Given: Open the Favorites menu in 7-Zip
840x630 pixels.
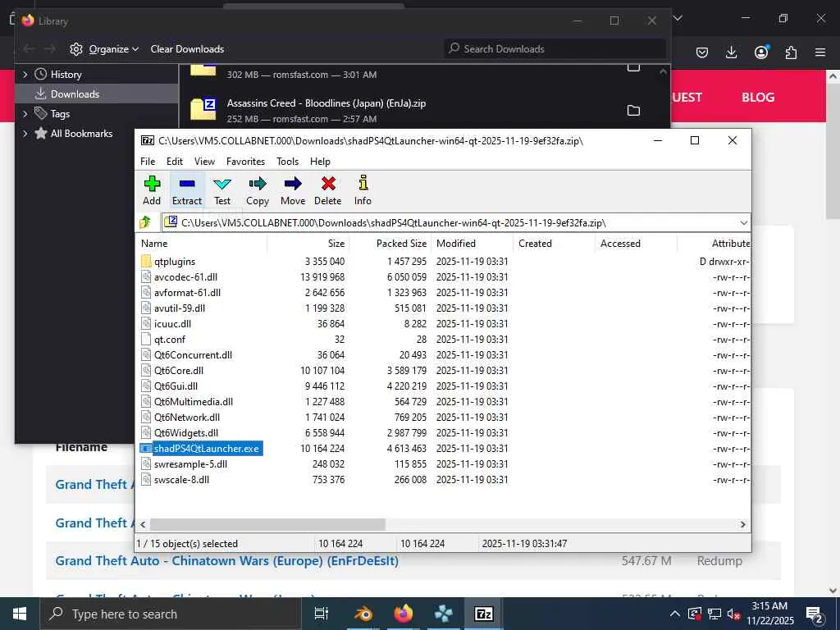Looking at the screenshot, I should [x=245, y=162].
